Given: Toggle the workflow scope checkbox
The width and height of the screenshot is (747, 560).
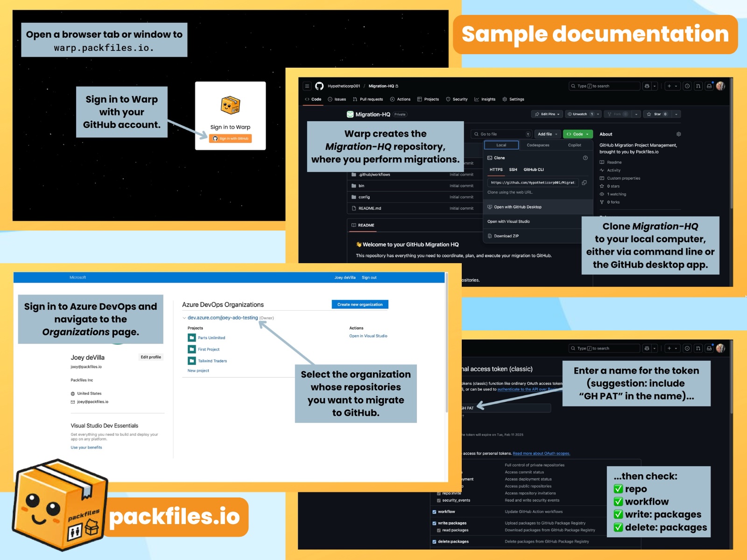Looking at the screenshot, I should pos(434,512).
